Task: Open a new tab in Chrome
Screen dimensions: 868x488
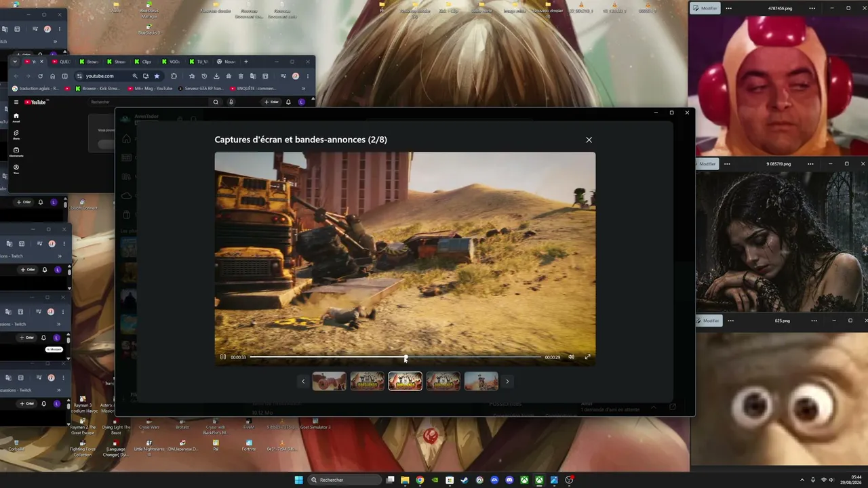Action: (246, 62)
